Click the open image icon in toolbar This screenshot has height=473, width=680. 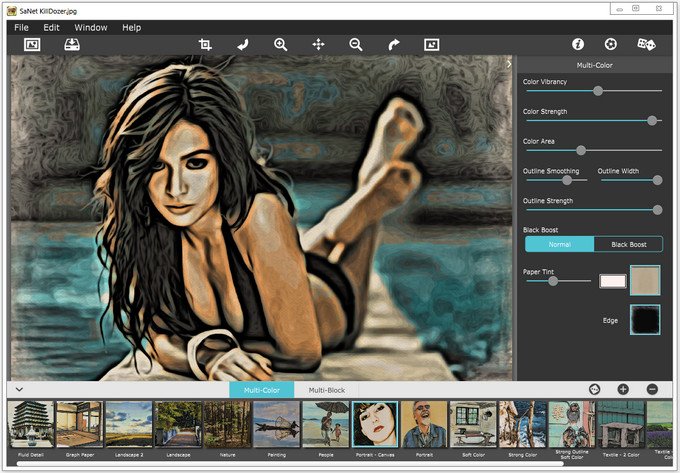32,44
